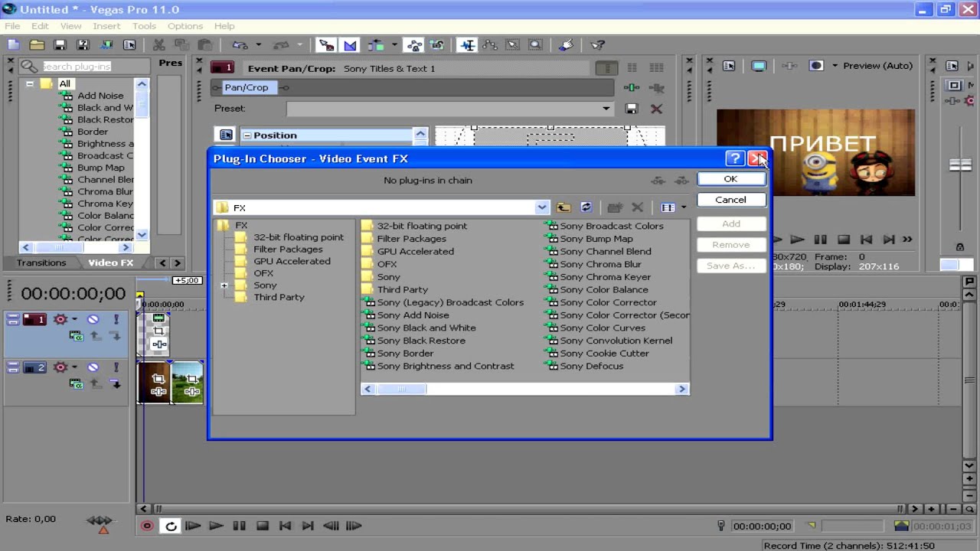
Task: Delete the Pan/Crop preset with X icon
Action: (x=656, y=109)
